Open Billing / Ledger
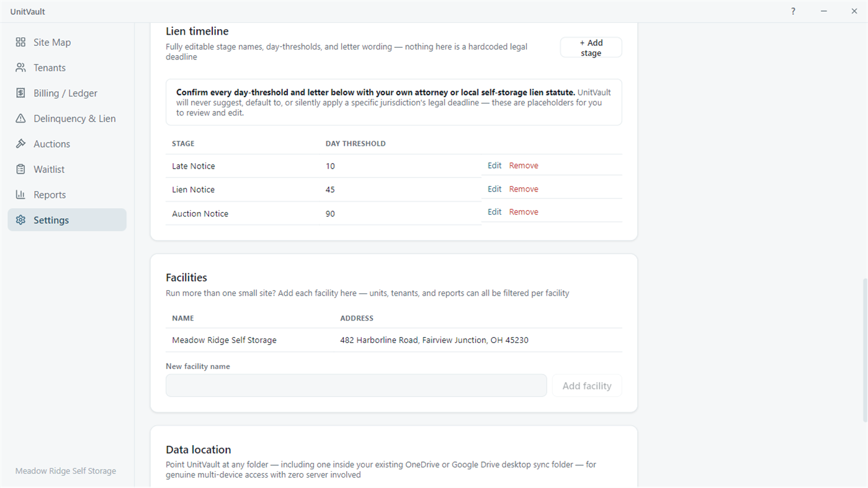 click(67, 93)
